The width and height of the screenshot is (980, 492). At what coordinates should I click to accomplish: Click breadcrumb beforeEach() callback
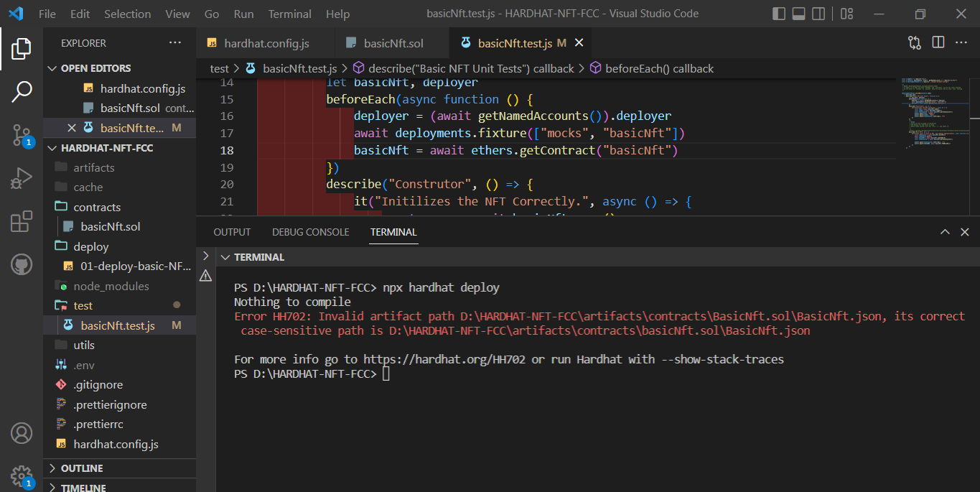(x=651, y=69)
